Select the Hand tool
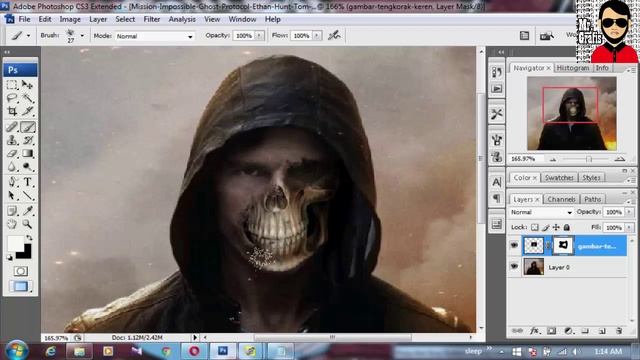640x360 pixels. pyautogui.click(x=12, y=224)
